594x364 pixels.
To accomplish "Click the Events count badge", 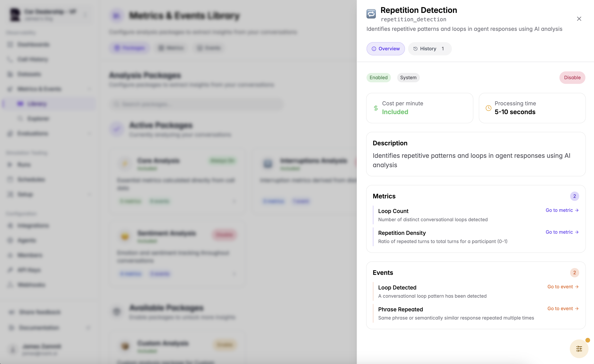I will (574, 273).
